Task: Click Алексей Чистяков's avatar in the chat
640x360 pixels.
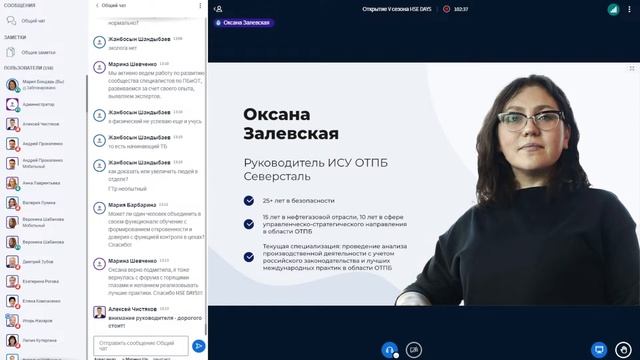Action: [100, 312]
